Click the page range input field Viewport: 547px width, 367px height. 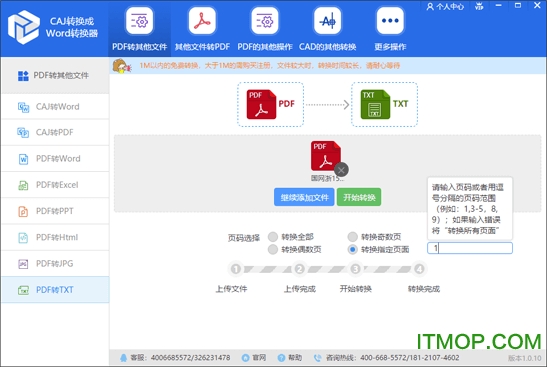coord(470,248)
